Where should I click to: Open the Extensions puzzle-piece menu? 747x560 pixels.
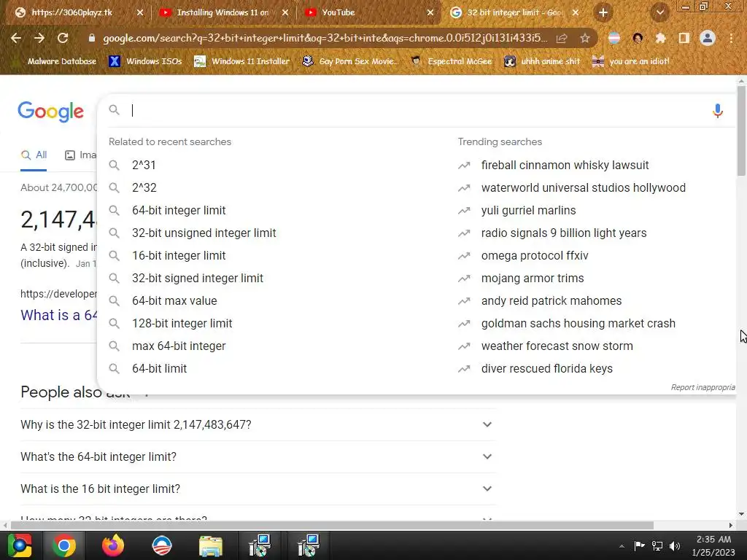[660, 38]
